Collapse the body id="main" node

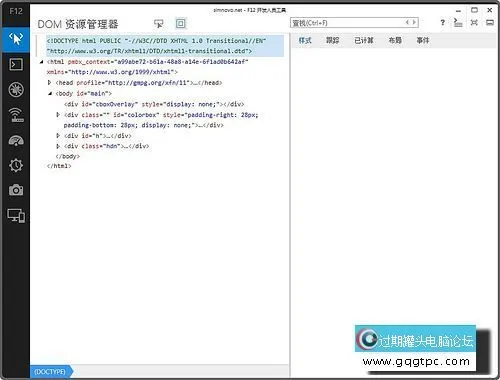[50, 93]
